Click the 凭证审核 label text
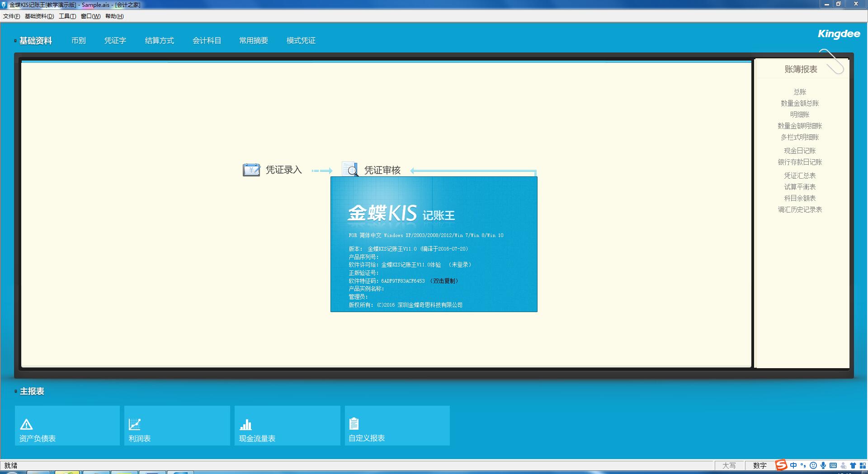This screenshot has height=474, width=868. (382, 170)
